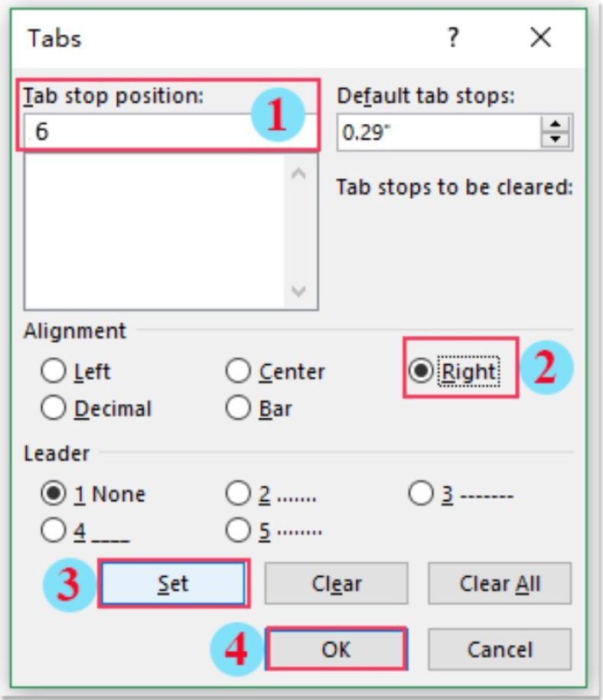Cancel the Tabs dialog
The height and width of the screenshot is (700, 603).
[x=501, y=649]
